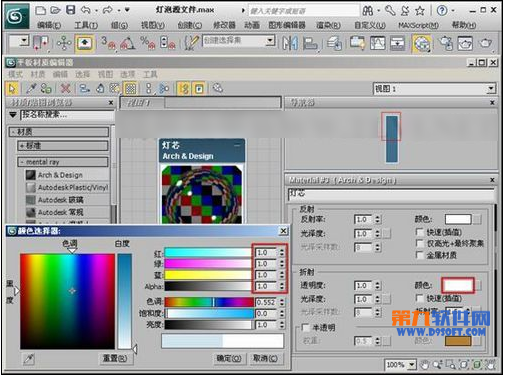Image resolution: width=505 pixels, height=375 pixels.
Task: Click the teapot render icon
Action: coord(485,43)
